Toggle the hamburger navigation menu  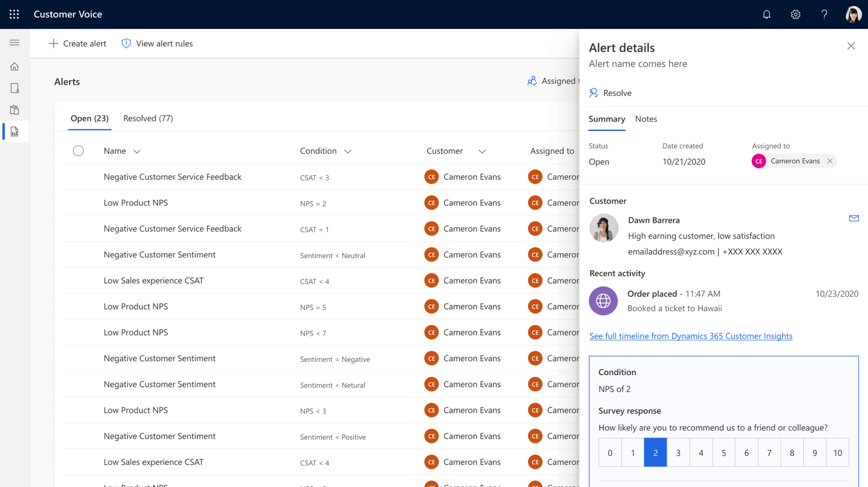pyautogui.click(x=14, y=43)
